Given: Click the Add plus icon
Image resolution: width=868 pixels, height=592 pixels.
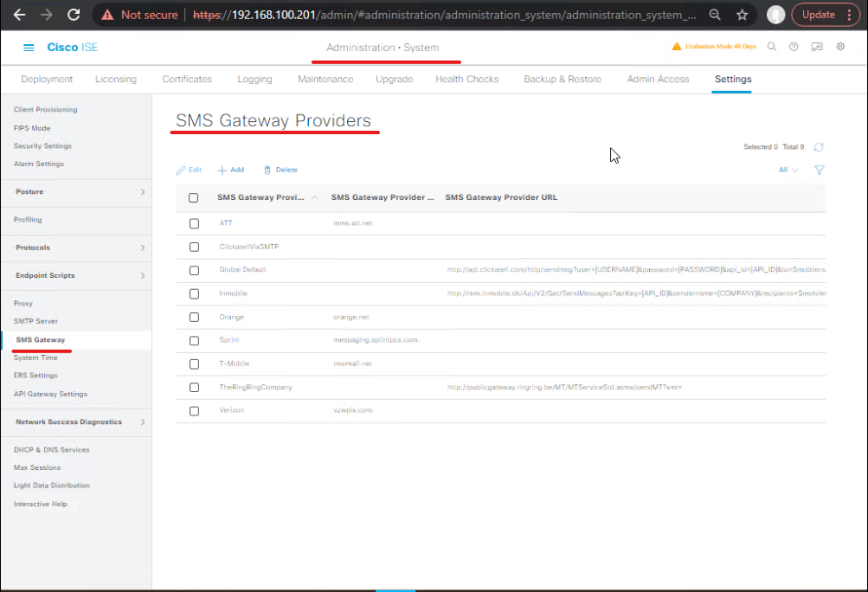Looking at the screenshot, I should tap(222, 170).
